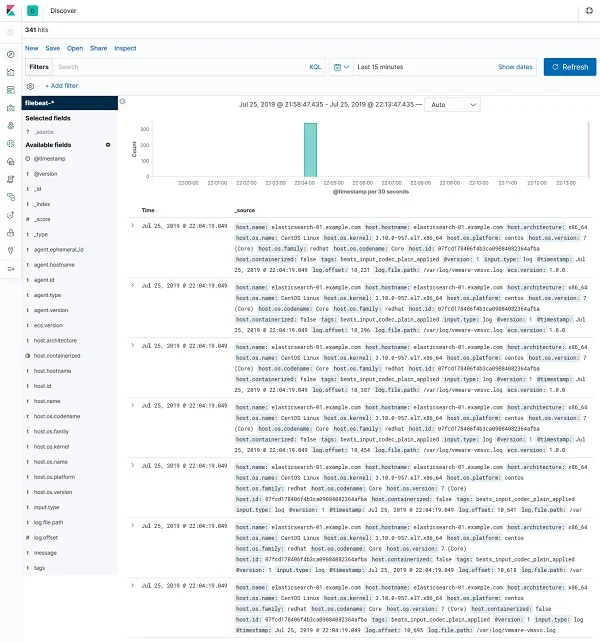Click the Add filter link
Screen dimensions: 600x642
click(x=61, y=86)
